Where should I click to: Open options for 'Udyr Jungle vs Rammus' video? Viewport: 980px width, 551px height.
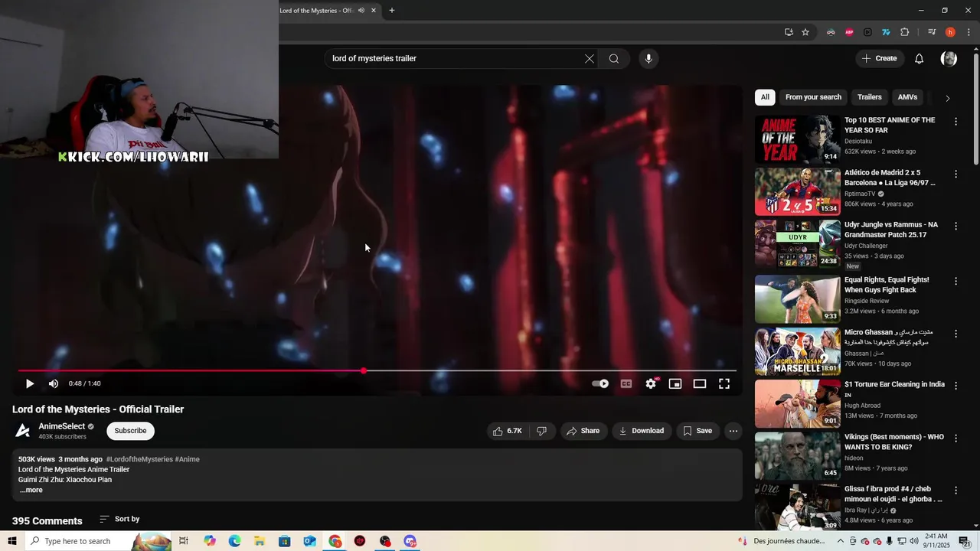[955, 227]
